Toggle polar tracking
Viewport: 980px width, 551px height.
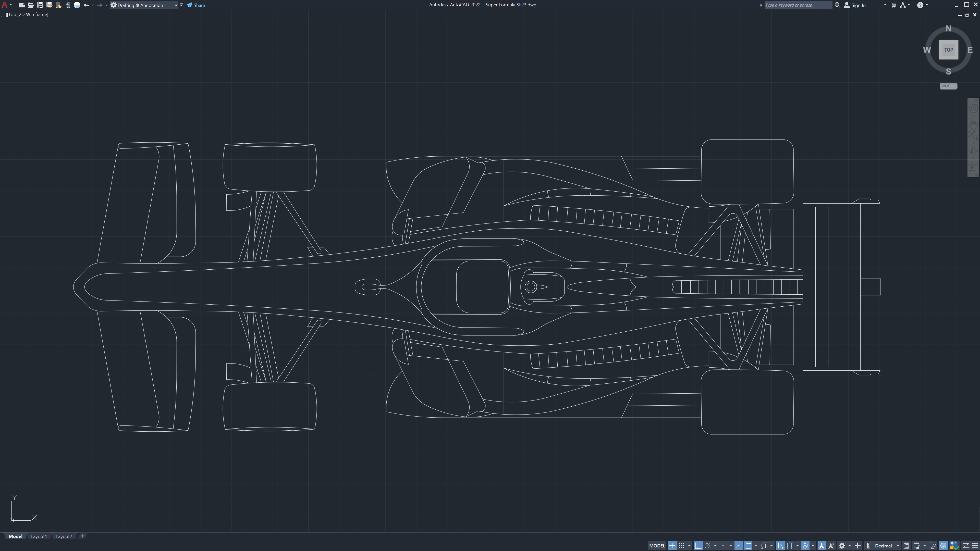[708, 546]
